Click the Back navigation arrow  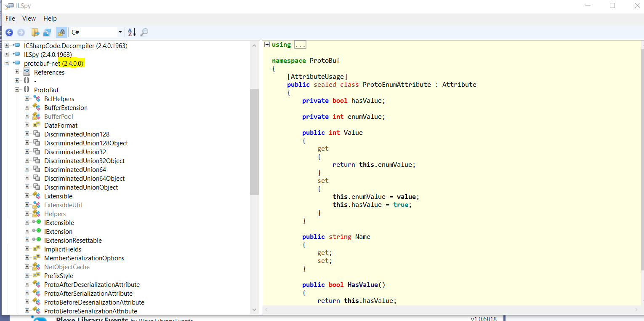(9, 32)
